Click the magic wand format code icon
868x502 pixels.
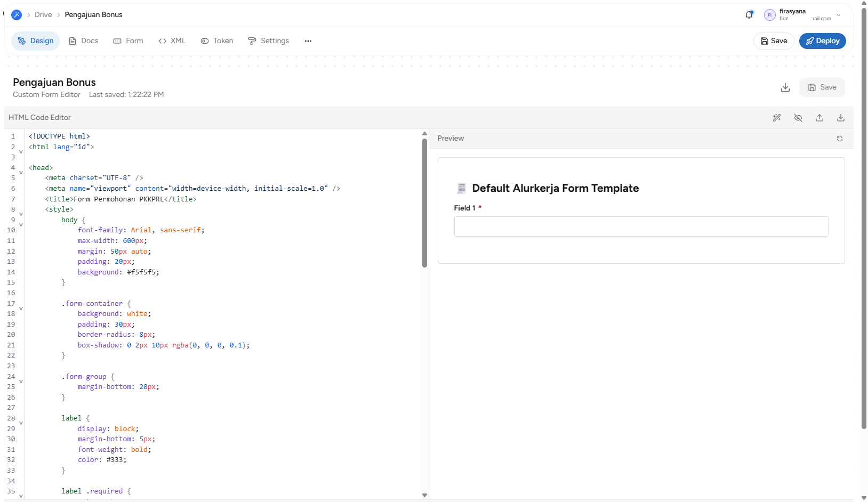point(777,118)
